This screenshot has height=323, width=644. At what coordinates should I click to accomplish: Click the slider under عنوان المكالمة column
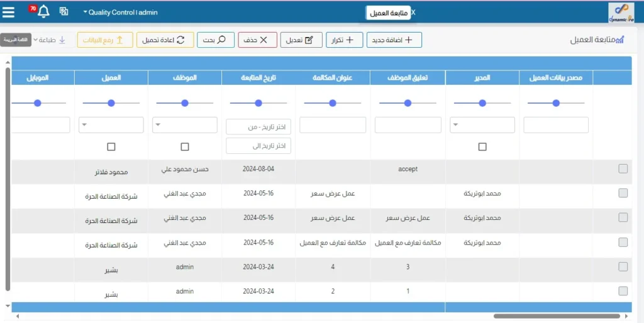[x=333, y=102]
